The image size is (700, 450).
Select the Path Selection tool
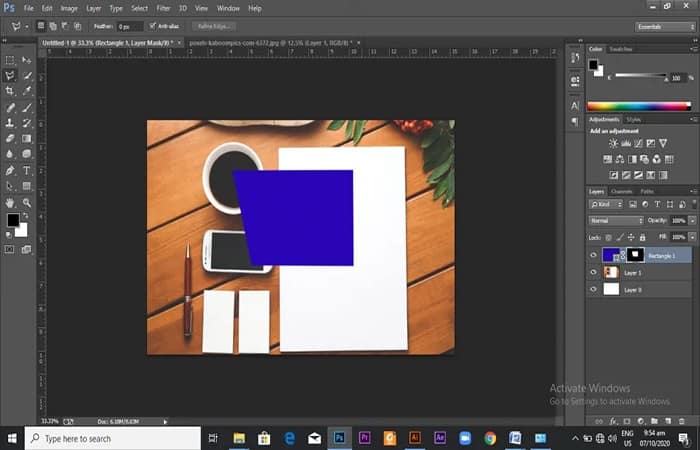point(10,186)
